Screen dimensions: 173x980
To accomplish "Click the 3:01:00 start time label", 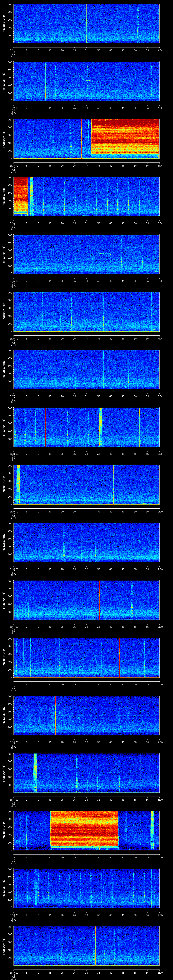I will click(14, 50).
